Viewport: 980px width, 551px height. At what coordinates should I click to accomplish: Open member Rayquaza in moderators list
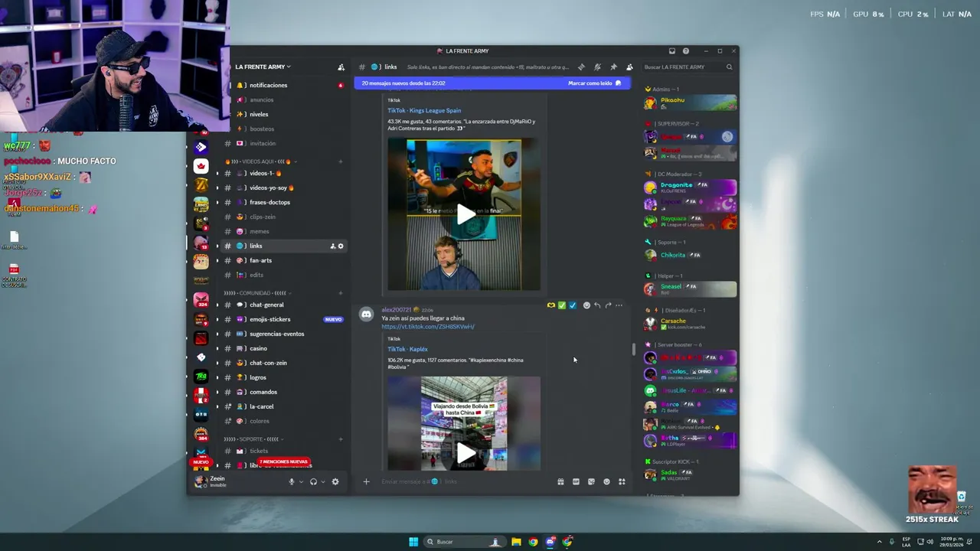tap(690, 221)
